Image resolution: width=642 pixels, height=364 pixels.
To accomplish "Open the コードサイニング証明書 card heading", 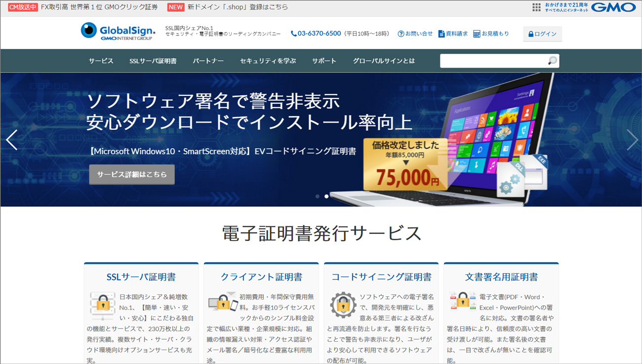I will pos(381,277).
